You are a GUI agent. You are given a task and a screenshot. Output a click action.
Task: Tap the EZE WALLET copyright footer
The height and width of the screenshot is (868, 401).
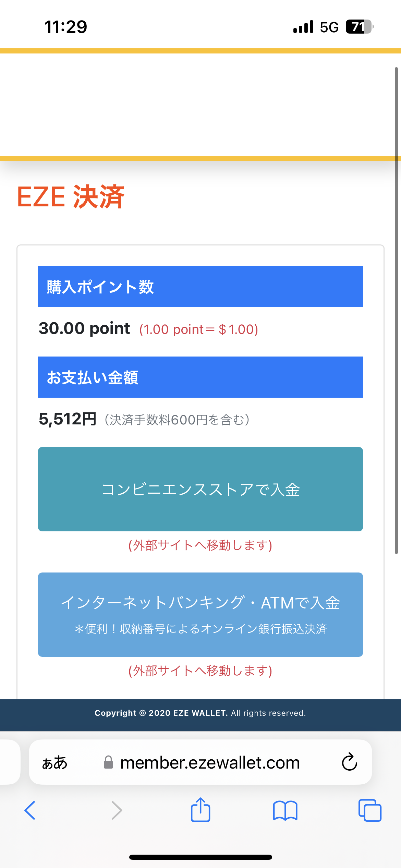click(200, 713)
